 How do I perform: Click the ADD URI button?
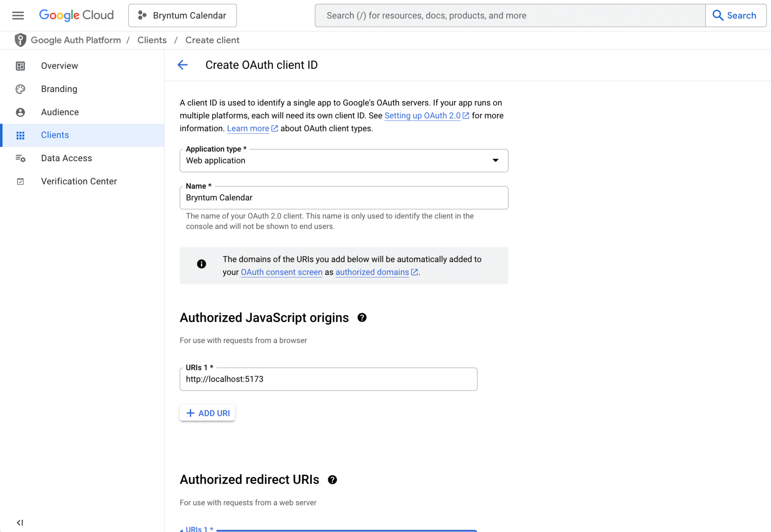point(207,413)
